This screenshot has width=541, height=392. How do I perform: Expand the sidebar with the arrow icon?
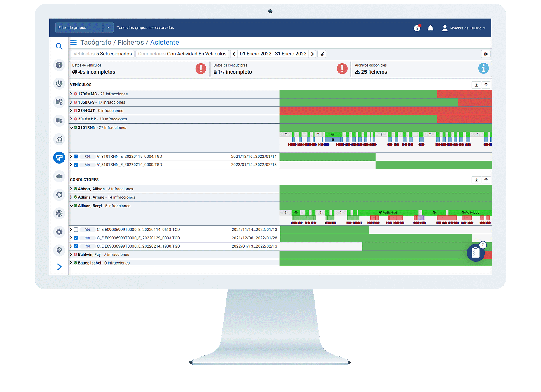(59, 267)
